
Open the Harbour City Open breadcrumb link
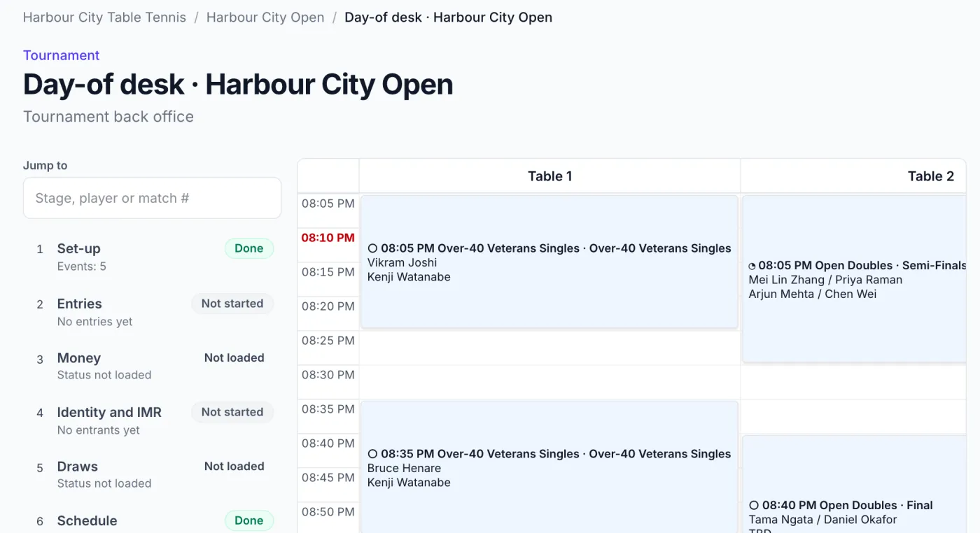point(265,17)
